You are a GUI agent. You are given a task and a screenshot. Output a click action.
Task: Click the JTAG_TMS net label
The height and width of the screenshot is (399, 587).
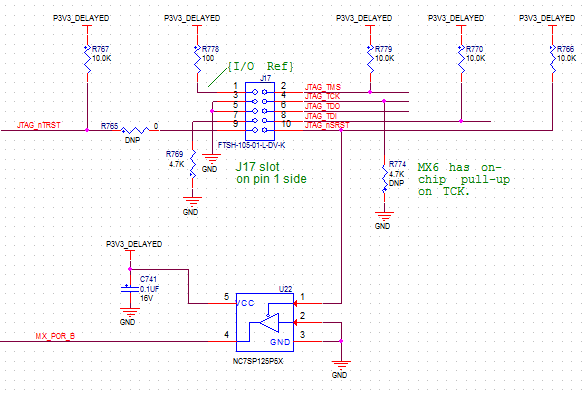pyautogui.click(x=323, y=87)
